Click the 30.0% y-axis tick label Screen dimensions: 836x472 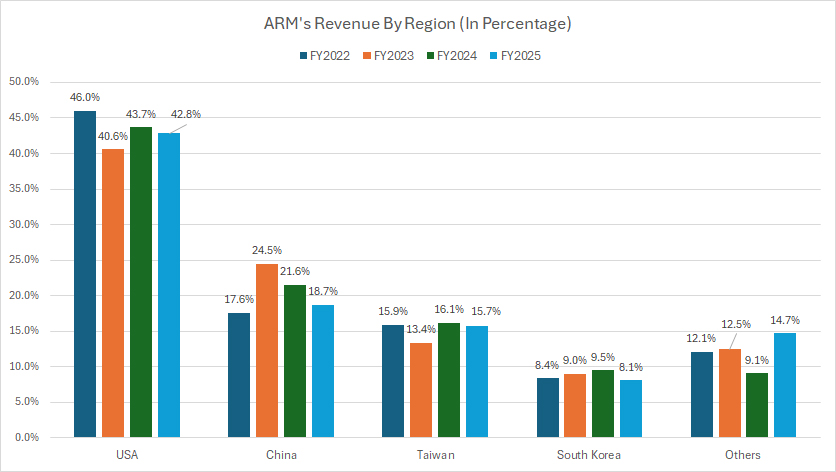[24, 225]
